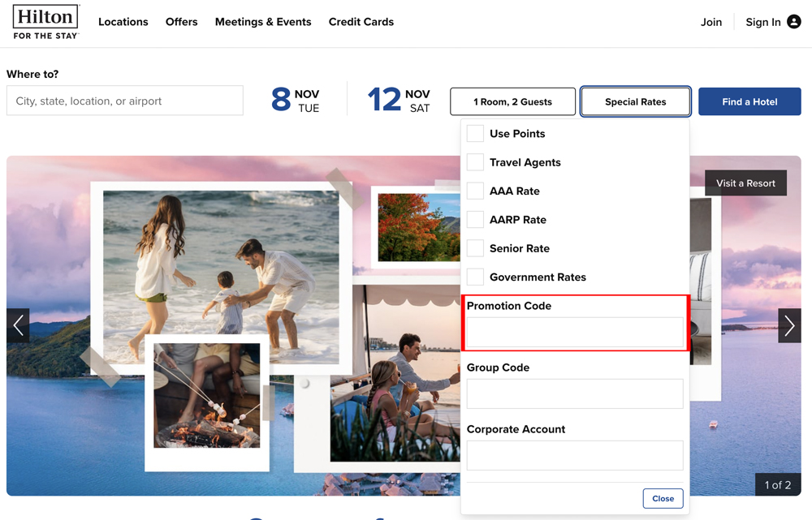
Task: Click the Sign In link
Action: pos(762,22)
